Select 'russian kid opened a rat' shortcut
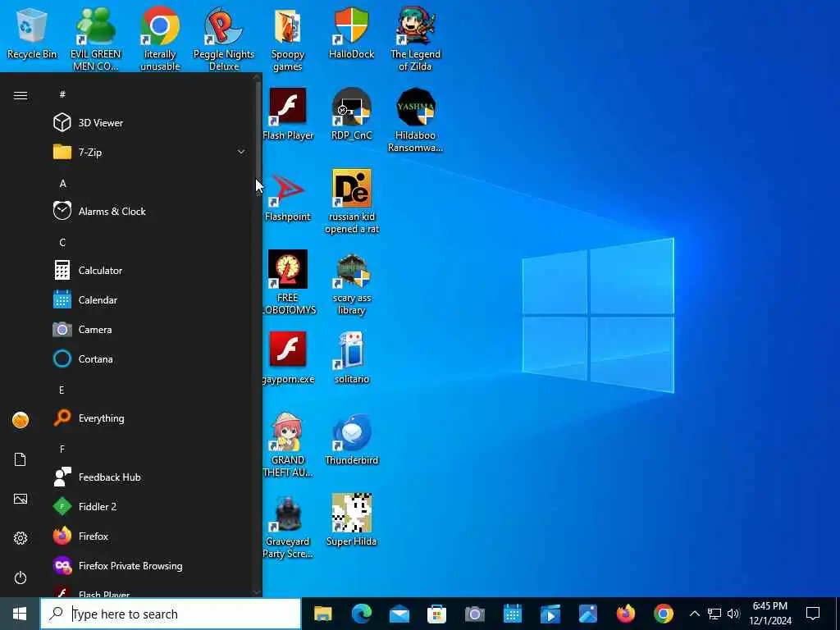840x630 pixels. pos(351,202)
